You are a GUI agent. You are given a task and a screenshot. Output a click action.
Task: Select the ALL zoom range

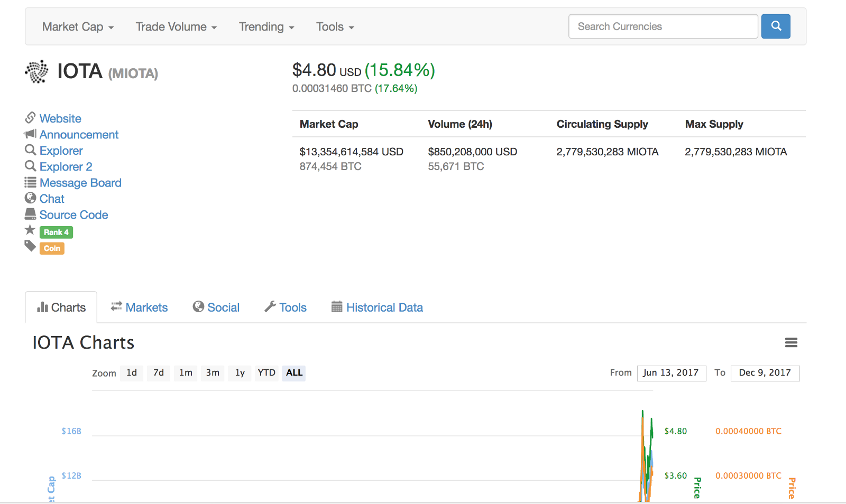(294, 373)
